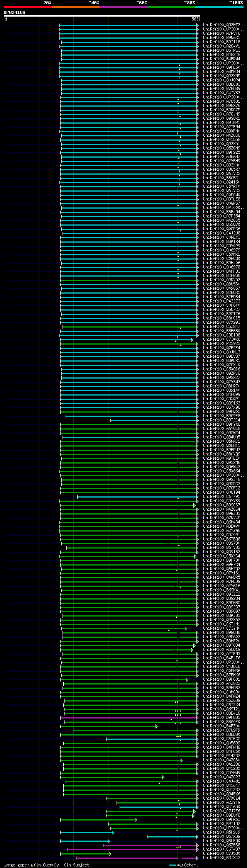
Task: Select the UniRef100_C5X864 label
Action: coord(222,471)
